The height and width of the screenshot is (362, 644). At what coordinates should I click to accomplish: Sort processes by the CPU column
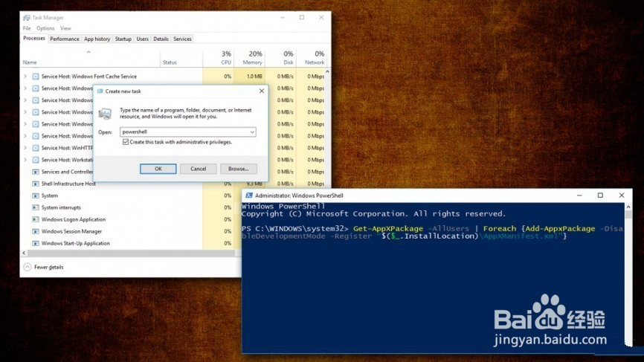(219, 58)
